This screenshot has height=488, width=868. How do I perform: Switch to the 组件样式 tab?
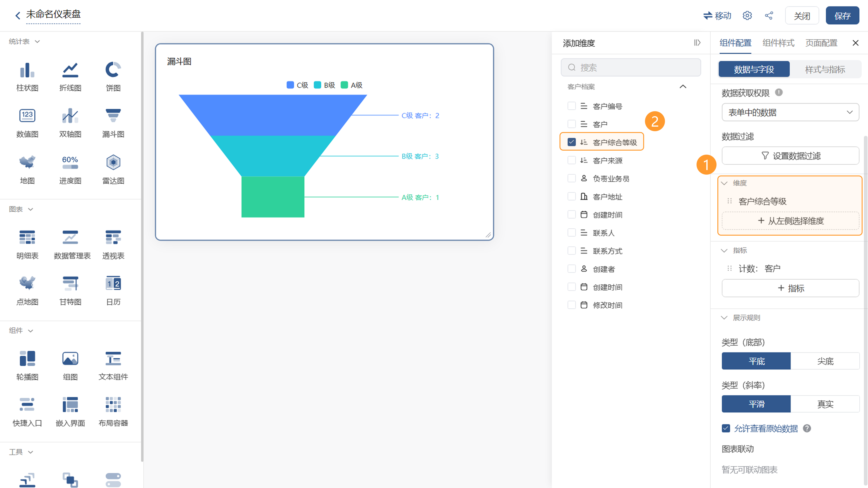click(x=778, y=43)
